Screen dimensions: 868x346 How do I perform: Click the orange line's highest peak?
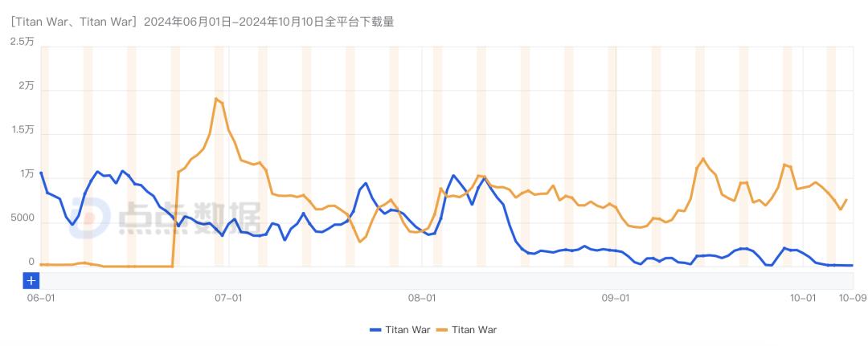click(216, 99)
